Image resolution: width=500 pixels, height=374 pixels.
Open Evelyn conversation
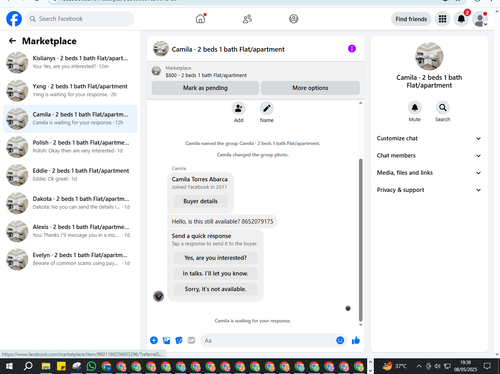(x=70, y=259)
